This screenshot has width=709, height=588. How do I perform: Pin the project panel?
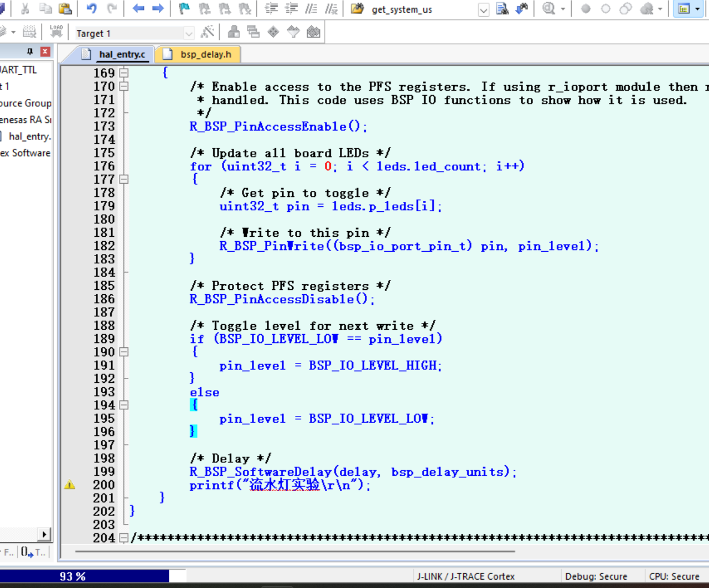(30, 51)
